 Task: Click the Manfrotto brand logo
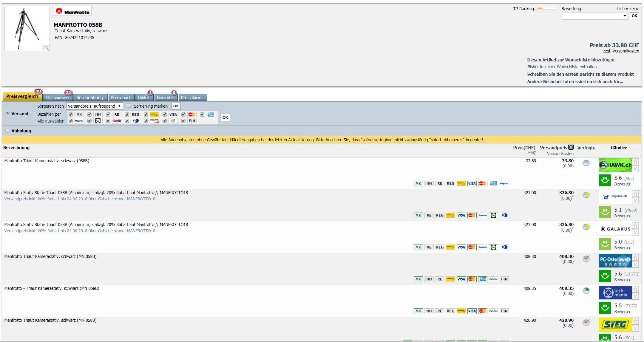(72, 11)
